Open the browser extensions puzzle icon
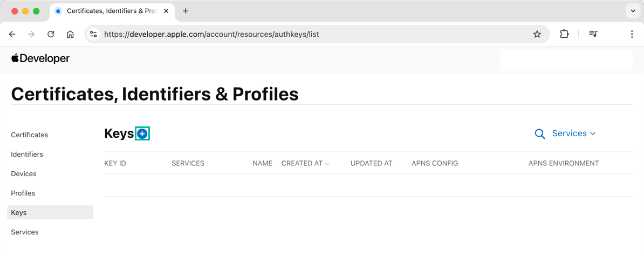The width and height of the screenshot is (644, 255). (564, 34)
